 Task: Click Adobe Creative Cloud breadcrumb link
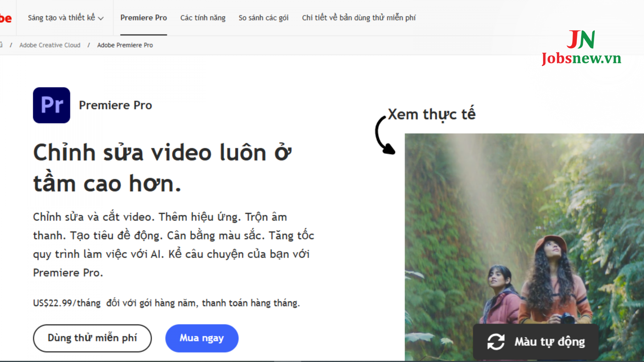tap(50, 45)
